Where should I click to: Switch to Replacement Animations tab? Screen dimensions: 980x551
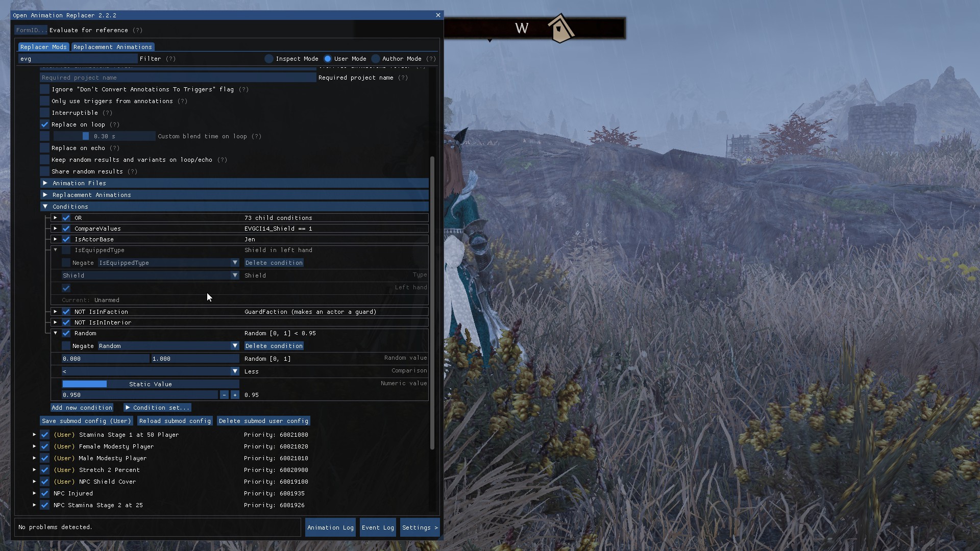112,47
